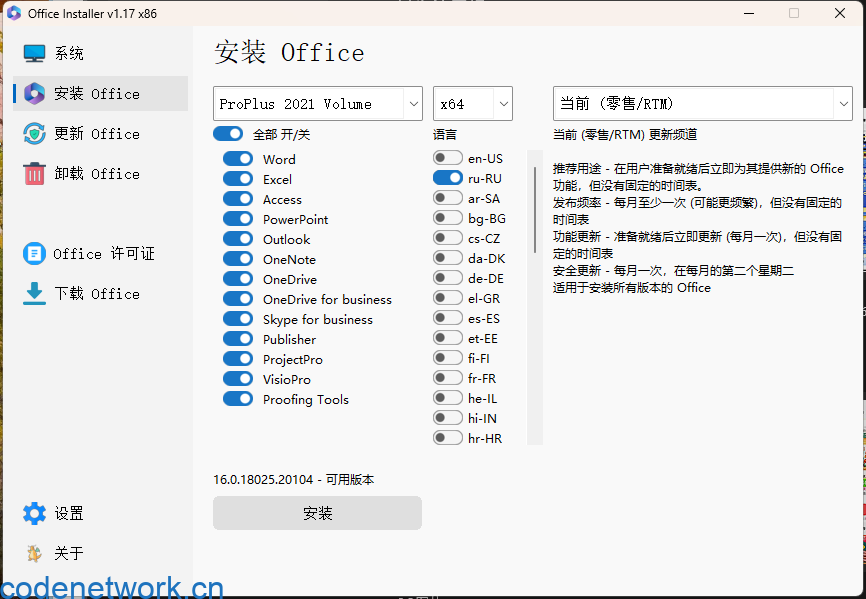This screenshot has height=599, width=866.
Task: Click the language list scrollbar thumb
Action: coord(535,210)
